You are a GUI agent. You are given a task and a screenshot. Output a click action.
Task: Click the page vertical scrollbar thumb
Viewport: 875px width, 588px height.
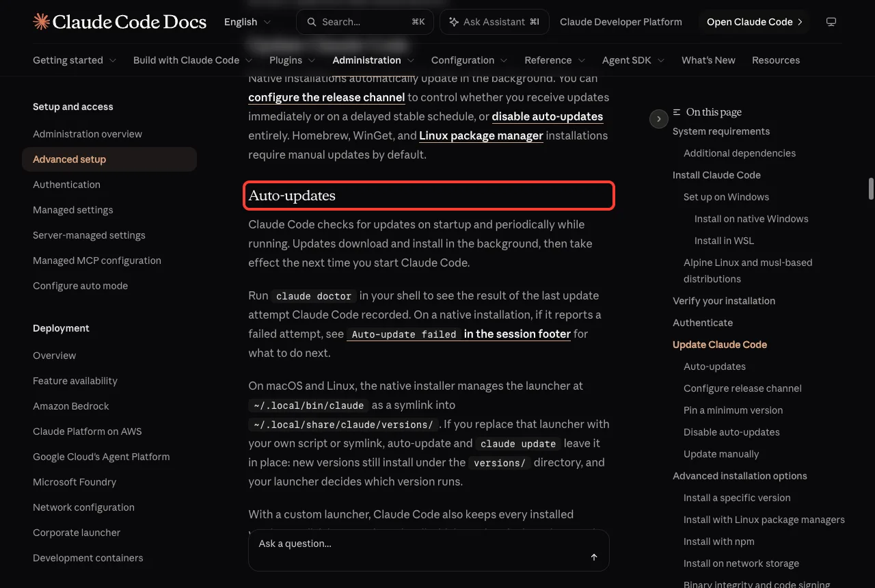coord(871,188)
